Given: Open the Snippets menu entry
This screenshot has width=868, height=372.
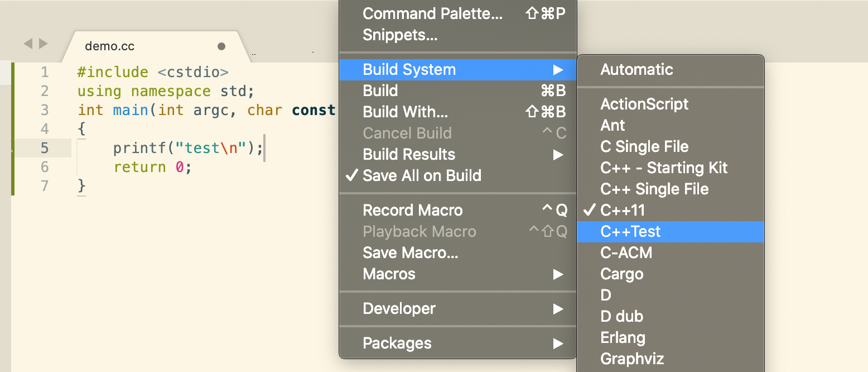Looking at the screenshot, I should click(x=397, y=35).
